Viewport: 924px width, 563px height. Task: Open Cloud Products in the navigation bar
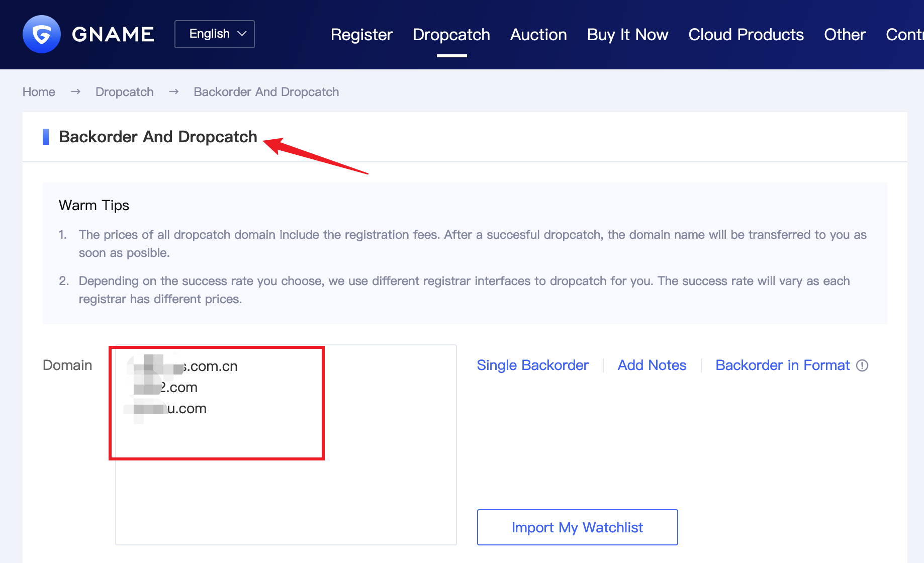coord(746,35)
